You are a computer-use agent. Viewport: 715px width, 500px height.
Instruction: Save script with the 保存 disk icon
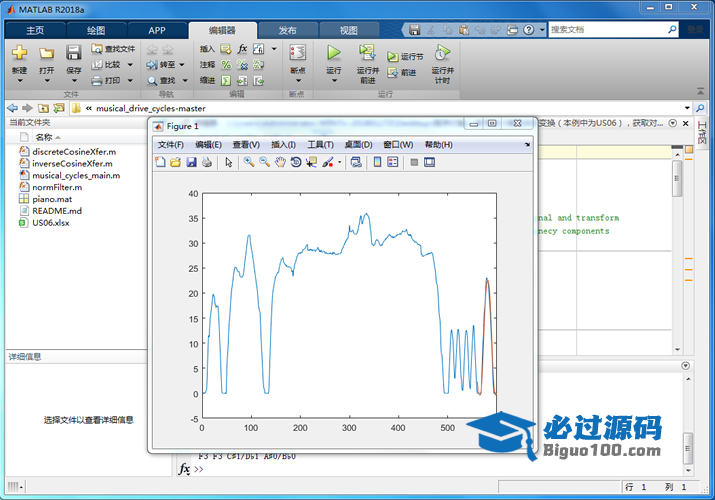pyautogui.click(x=73, y=53)
